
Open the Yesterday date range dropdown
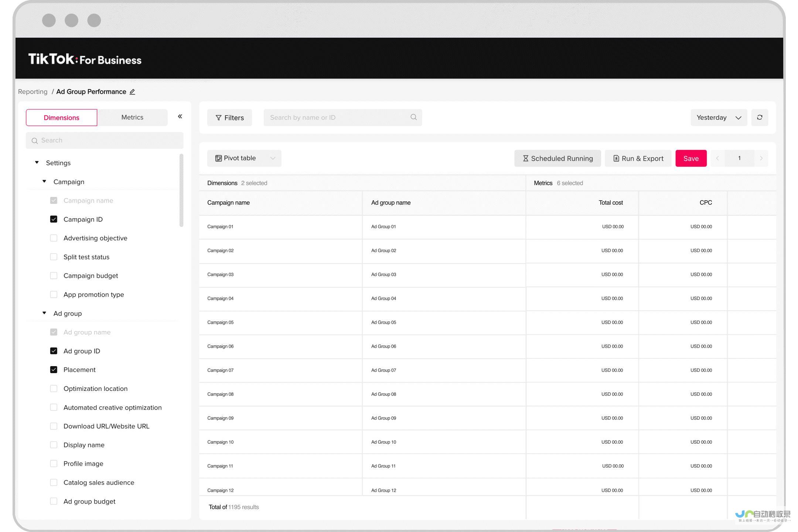719,117
